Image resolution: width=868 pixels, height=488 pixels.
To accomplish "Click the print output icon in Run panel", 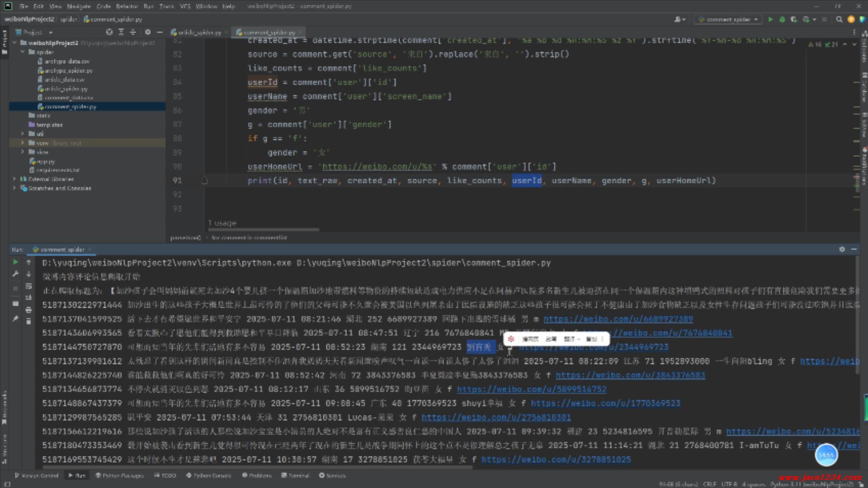I will [28, 310].
